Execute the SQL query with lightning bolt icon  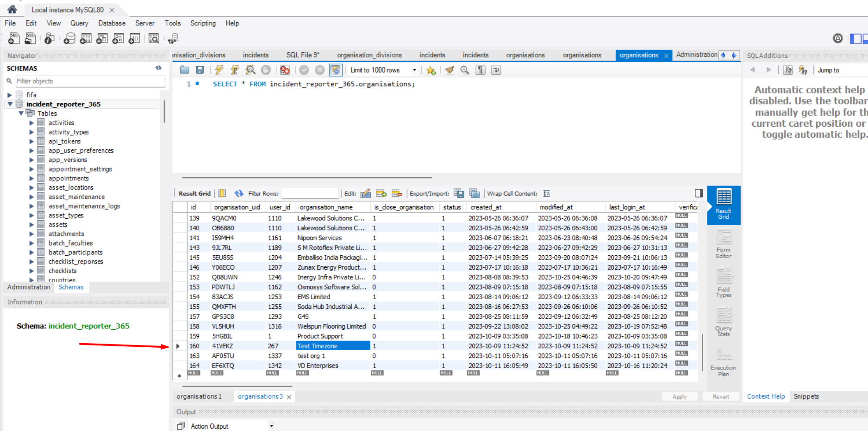(219, 70)
